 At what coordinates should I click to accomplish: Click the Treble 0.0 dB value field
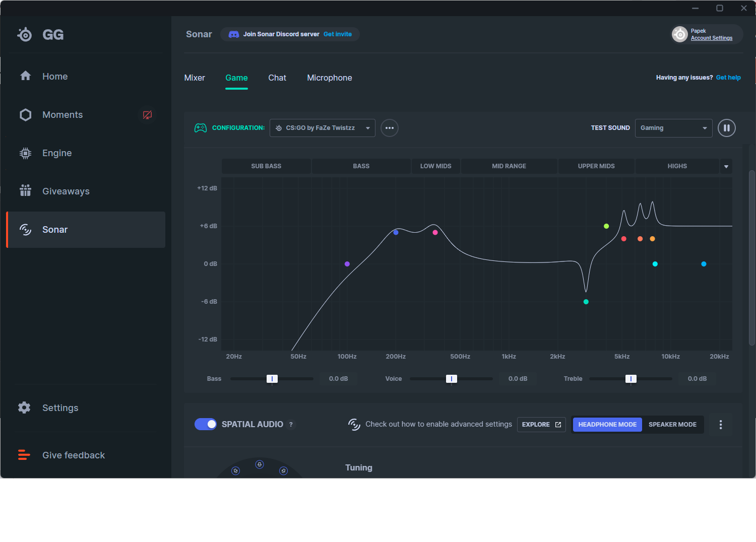(697, 379)
